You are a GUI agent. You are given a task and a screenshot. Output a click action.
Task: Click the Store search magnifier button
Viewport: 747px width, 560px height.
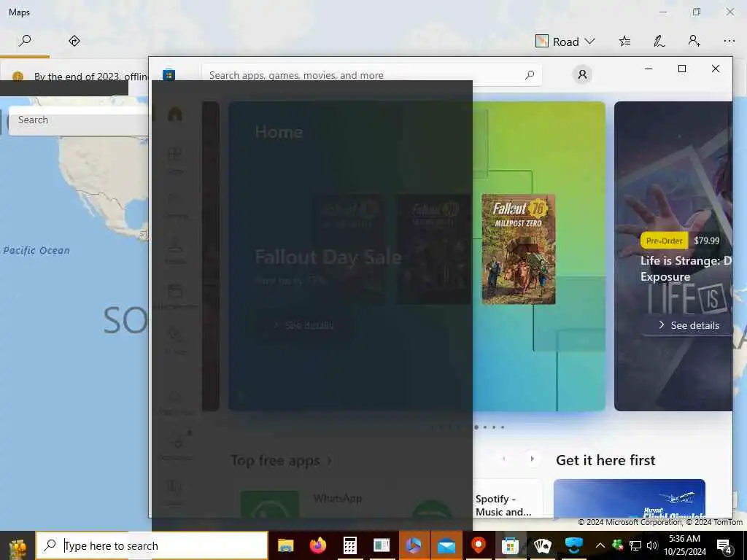coord(530,75)
